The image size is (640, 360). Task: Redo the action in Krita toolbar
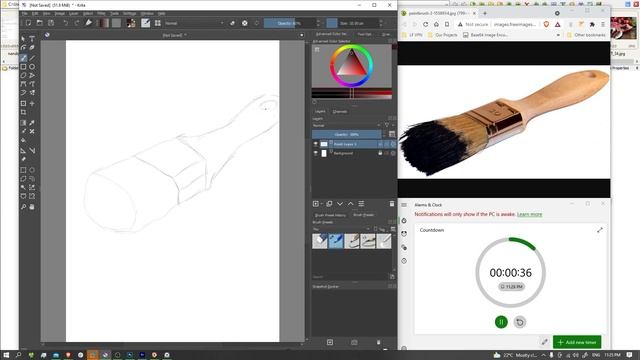pos(77,23)
